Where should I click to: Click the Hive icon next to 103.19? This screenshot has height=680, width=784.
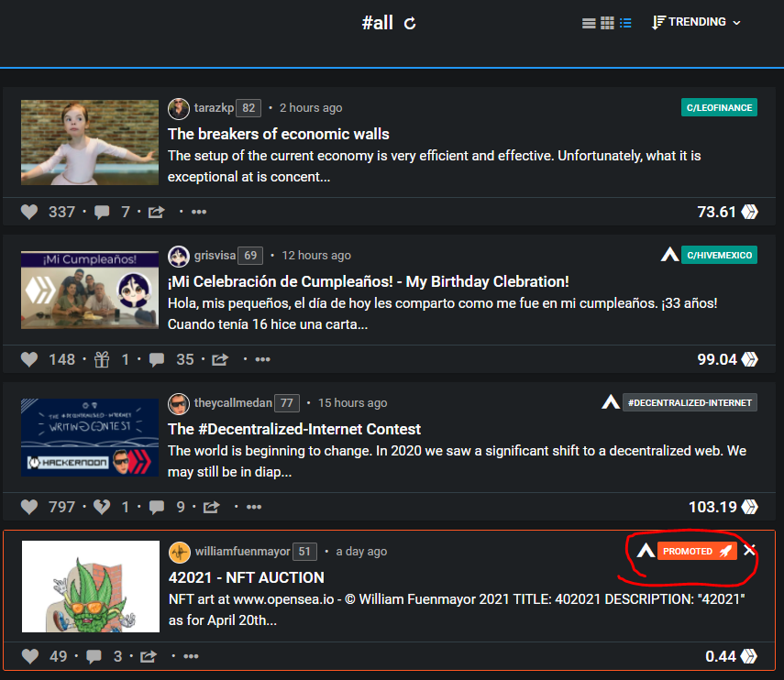pos(749,507)
